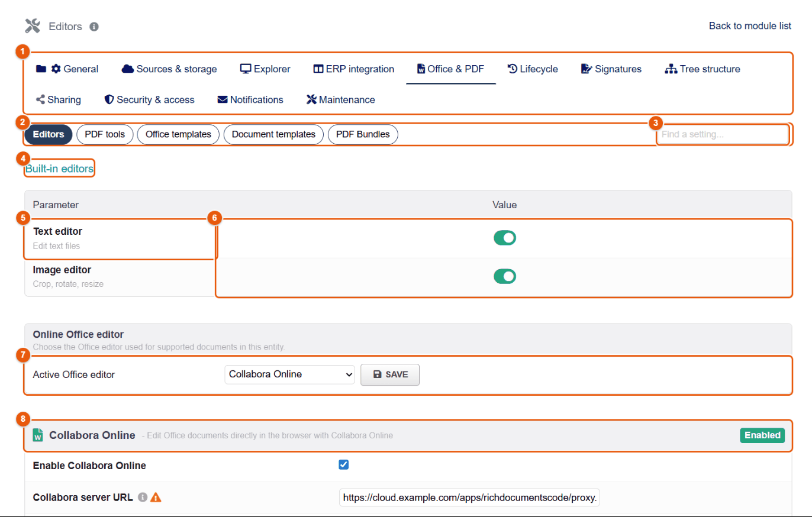Click the info icon beside Collabora server URL

coord(143,497)
